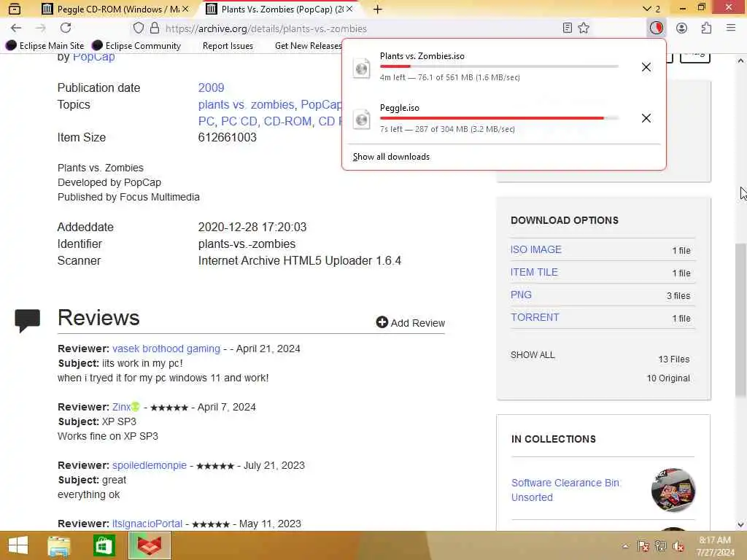Open the tab overview icon
The image size is (747, 560).
(x=15, y=9)
